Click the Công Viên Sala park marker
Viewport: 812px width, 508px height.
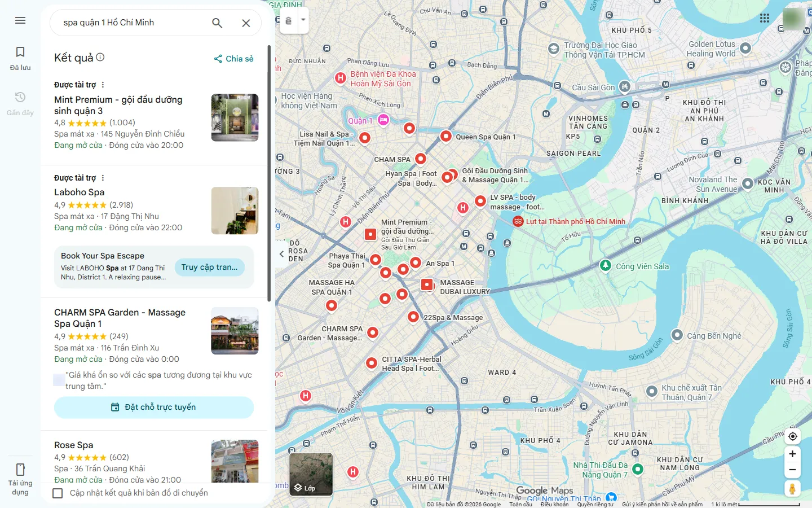coord(605,265)
